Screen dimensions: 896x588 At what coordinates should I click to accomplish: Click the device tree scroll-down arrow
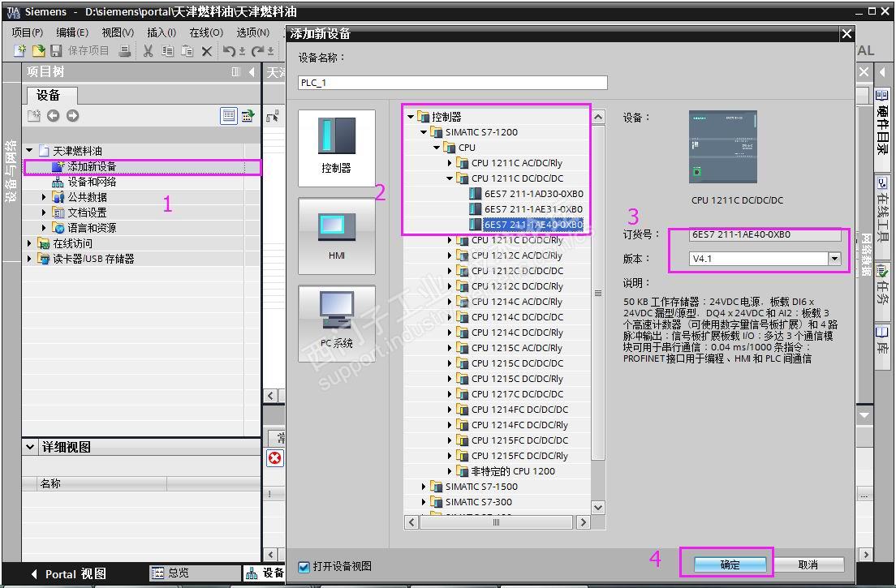click(x=597, y=507)
